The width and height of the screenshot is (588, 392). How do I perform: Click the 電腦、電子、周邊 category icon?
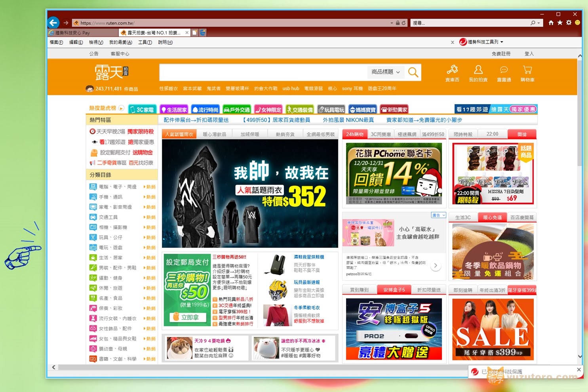93,186
